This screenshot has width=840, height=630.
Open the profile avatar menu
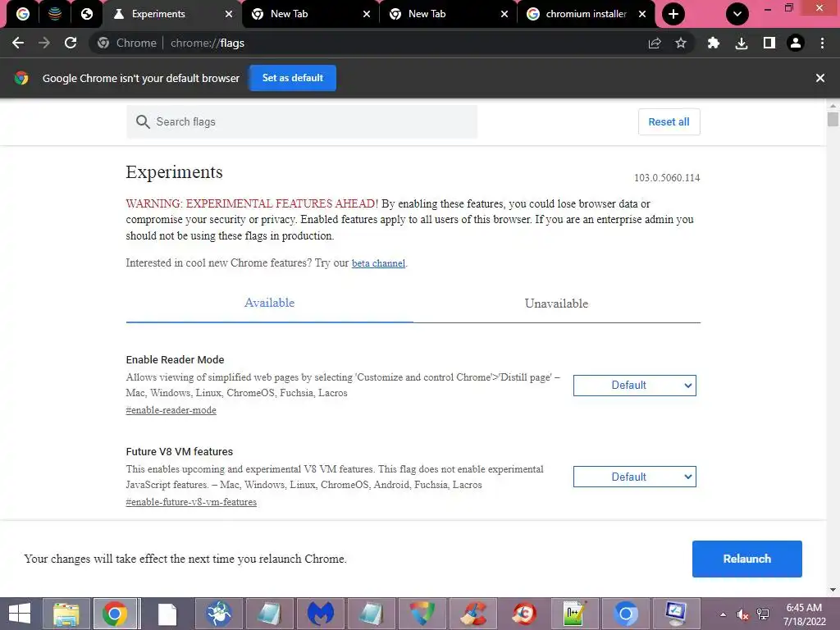796,43
